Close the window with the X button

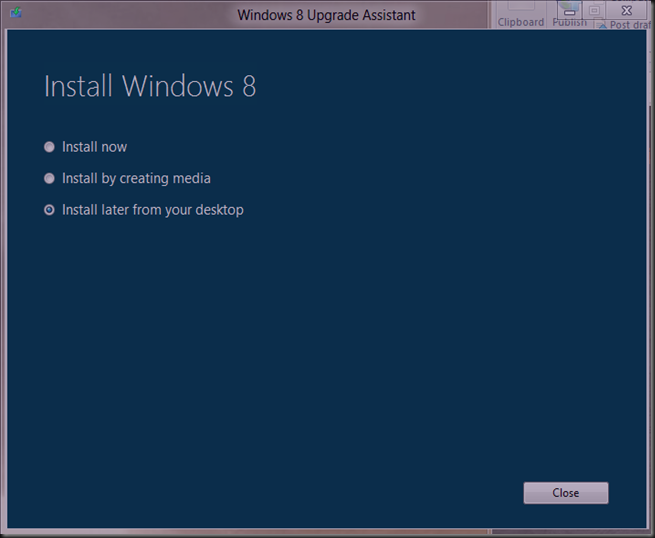[x=627, y=10]
